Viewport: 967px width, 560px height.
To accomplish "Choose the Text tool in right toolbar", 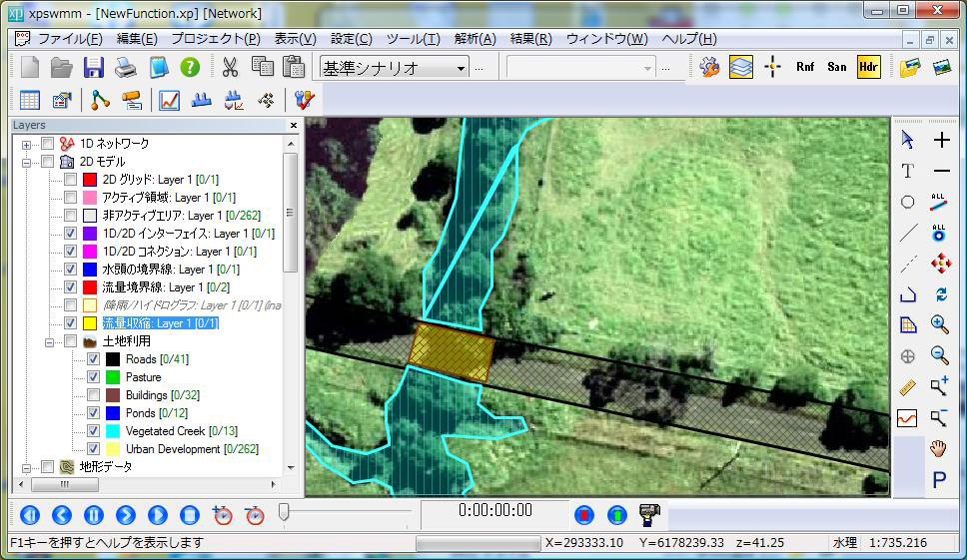I will click(x=907, y=171).
